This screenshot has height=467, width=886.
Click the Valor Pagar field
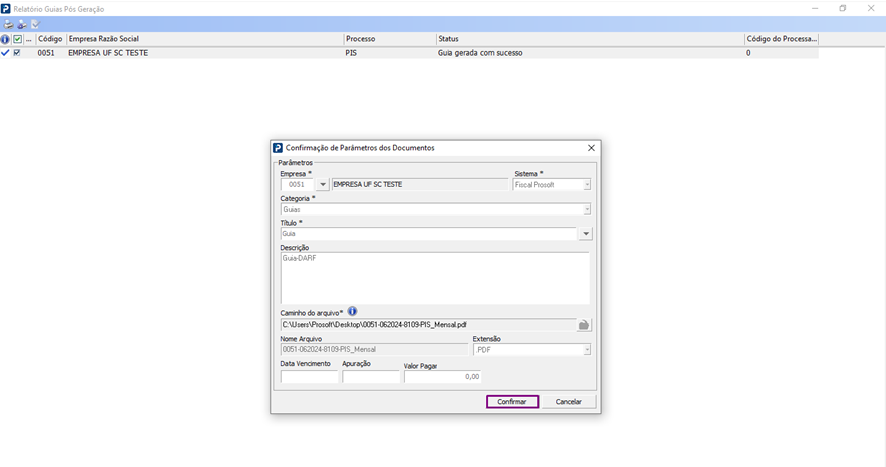(x=442, y=377)
